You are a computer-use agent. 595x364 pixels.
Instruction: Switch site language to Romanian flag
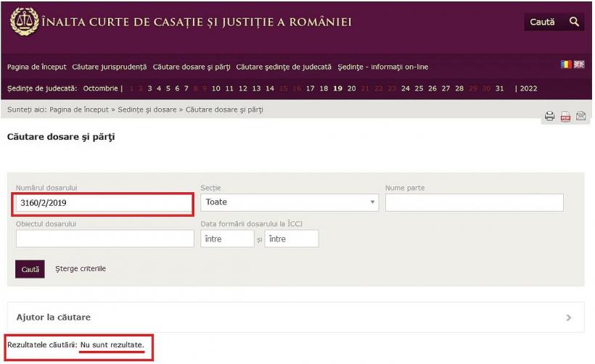(x=566, y=65)
